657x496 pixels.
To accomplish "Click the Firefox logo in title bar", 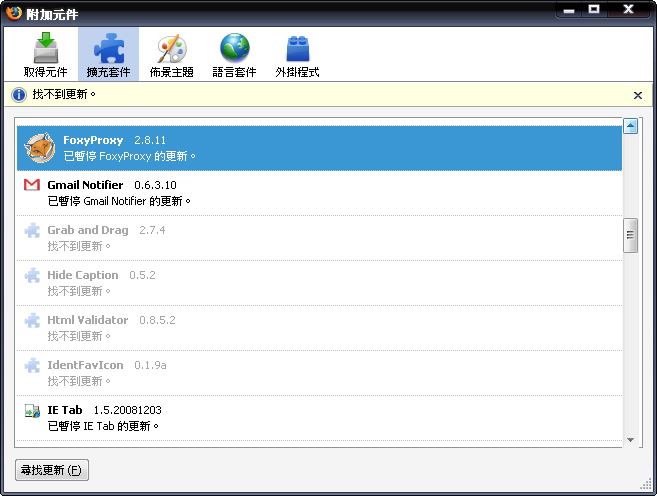I will point(14,13).
